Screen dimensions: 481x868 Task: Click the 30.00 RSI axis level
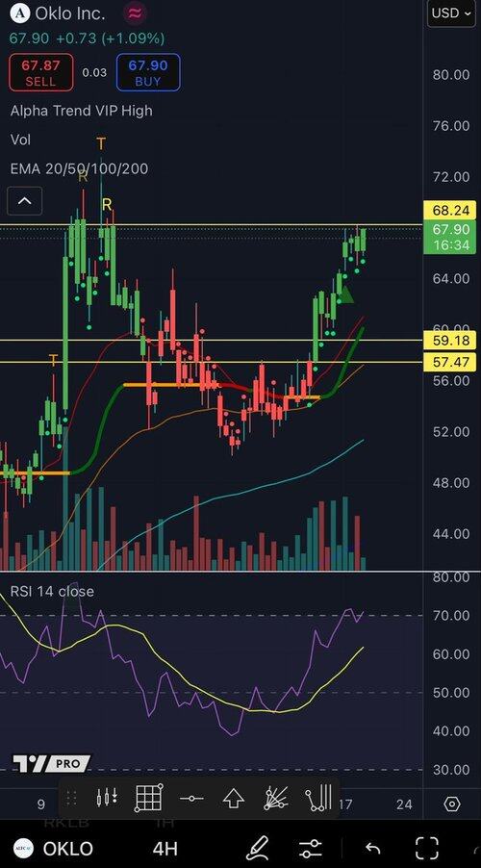(x=450, y=770)
